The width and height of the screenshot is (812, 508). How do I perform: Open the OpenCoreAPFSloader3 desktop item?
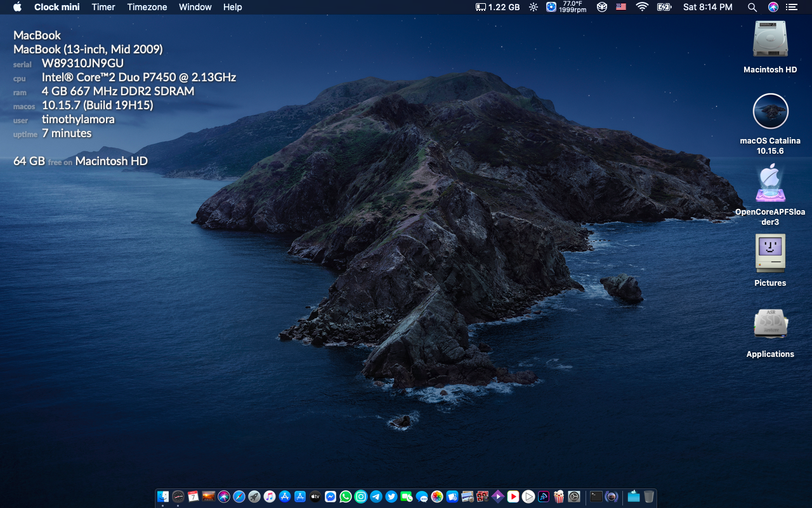tap(770, 184)
